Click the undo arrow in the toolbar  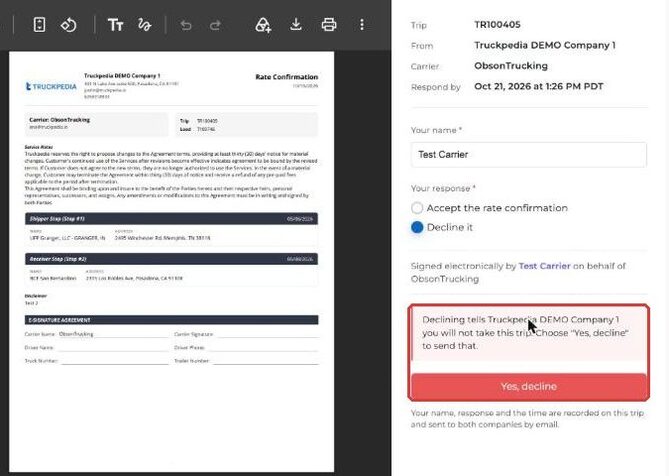pos(186,25)
